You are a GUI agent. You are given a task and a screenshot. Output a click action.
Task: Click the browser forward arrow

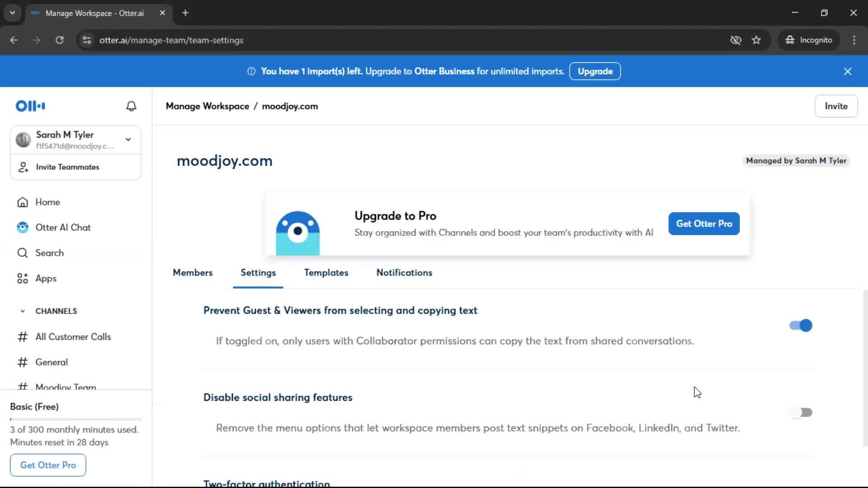tap(37, 40)
